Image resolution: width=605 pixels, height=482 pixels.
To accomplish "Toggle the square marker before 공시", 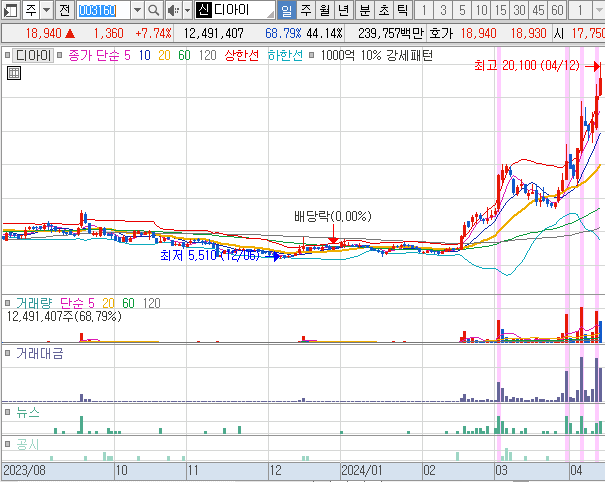I will coord(7,444).
